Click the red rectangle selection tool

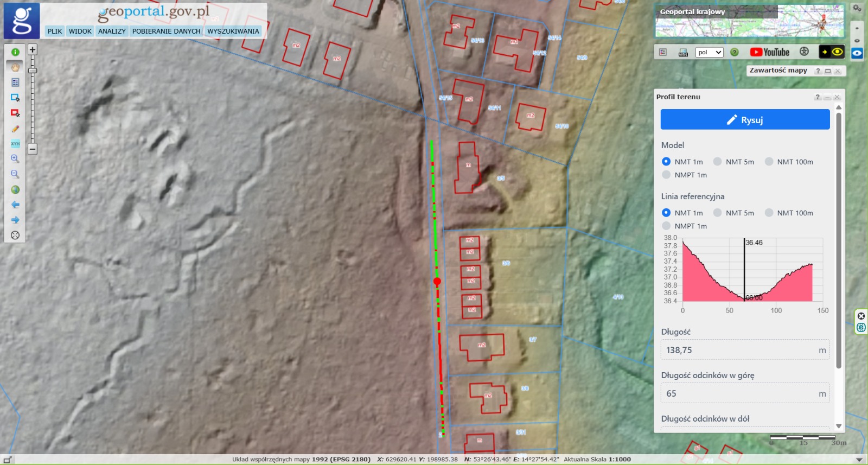tap(15, 113)
